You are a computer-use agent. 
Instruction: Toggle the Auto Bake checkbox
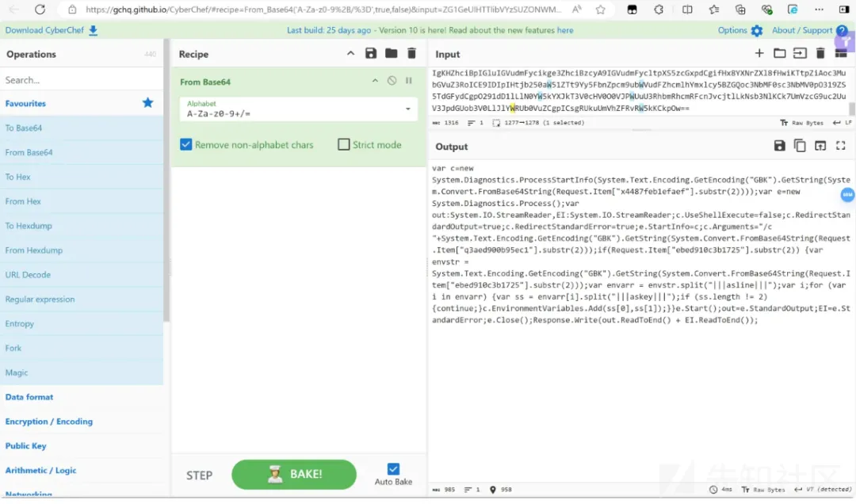(393, 469)
